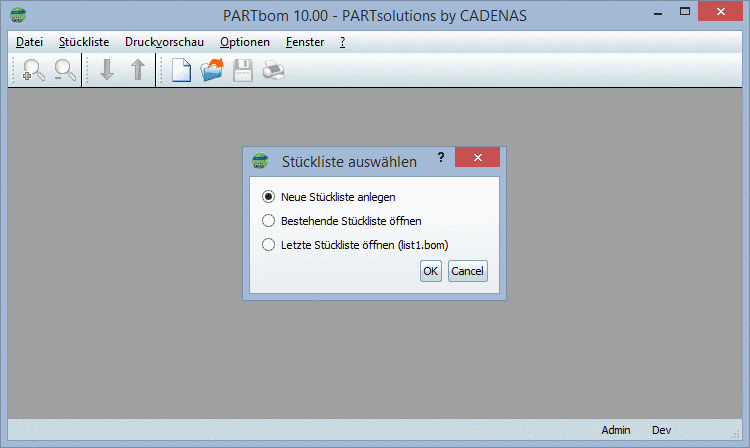Select 'Letzte Stückliste öffnen (list1.bom)' option
Image resolution: width=750 pixels, height=448 pixels.
tap(267, 245)
